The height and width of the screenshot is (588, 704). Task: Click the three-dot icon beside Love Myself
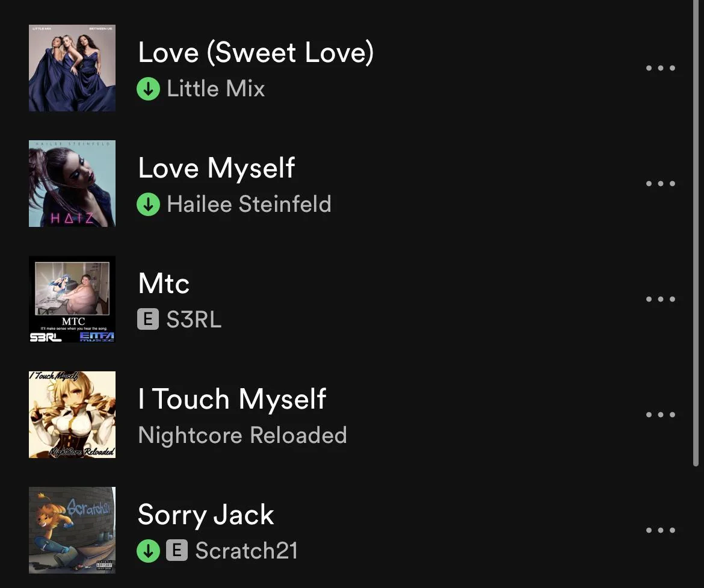660,184
